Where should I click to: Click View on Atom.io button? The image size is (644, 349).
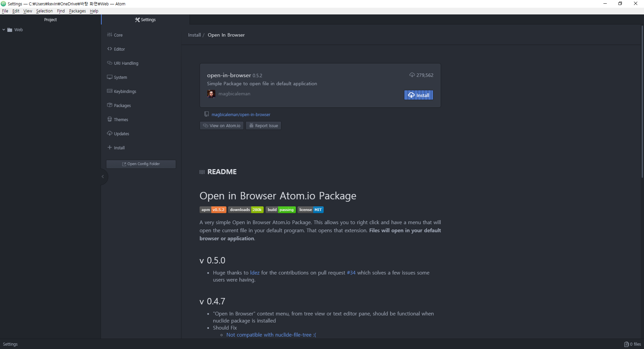(x=222, y=126)
